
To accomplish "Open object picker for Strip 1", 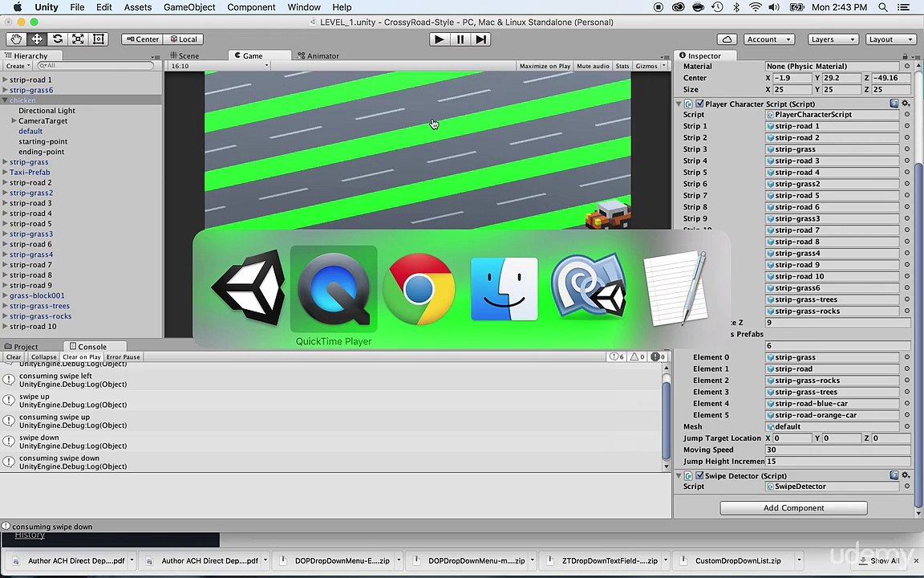I will (907, 126).
